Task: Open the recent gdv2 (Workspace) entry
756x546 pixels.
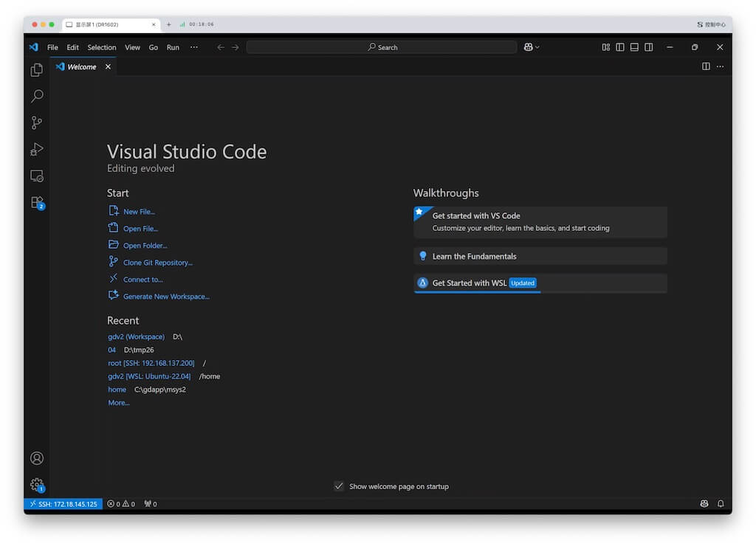Action: click(136, 336)
